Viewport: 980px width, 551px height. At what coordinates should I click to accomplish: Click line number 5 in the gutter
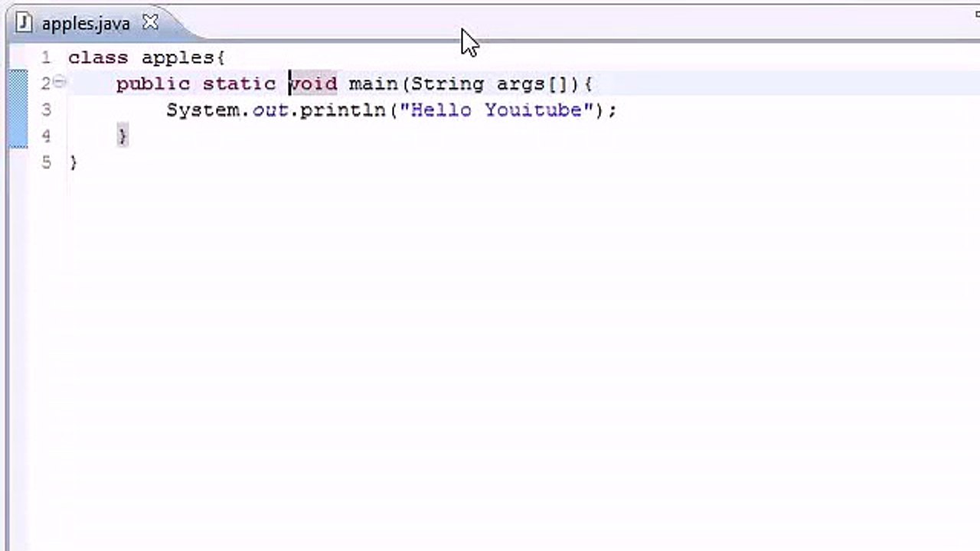(46, 162)
